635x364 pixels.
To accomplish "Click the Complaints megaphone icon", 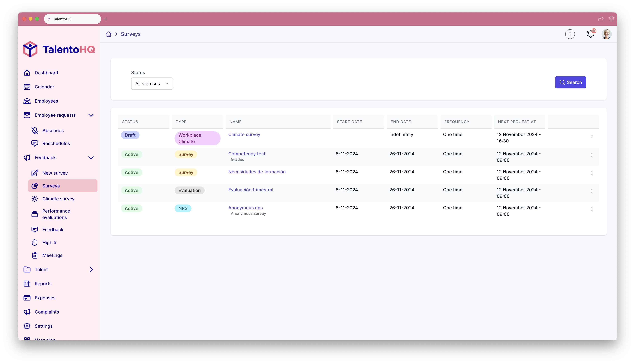I will point(27,312).
